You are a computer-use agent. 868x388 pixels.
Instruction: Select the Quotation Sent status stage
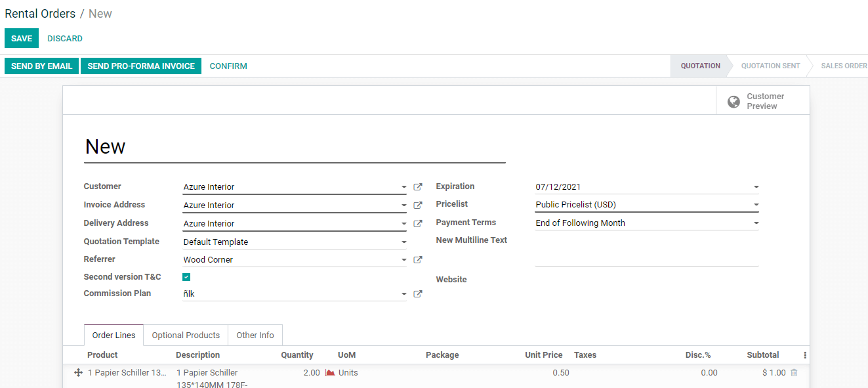[x=770, y=66]
